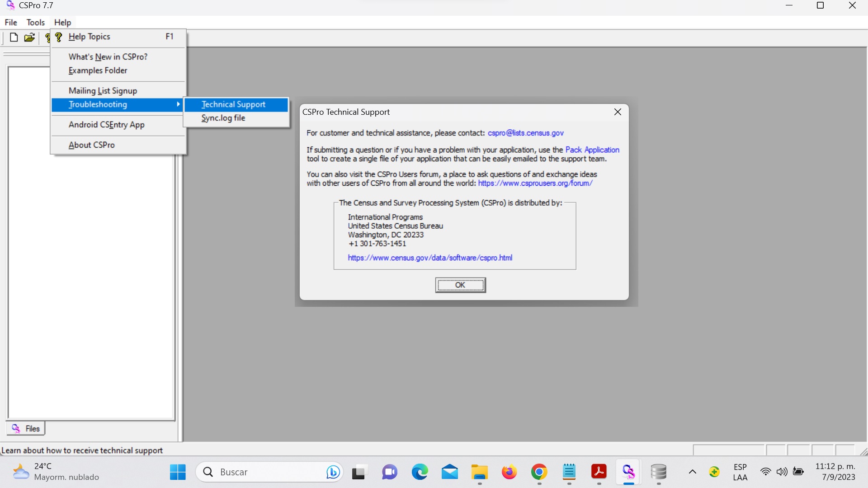Click the '+1 301-763-1451' phone number text
Image resolution: width=868 pixels, height=488 pixels.
pos(377,244)
